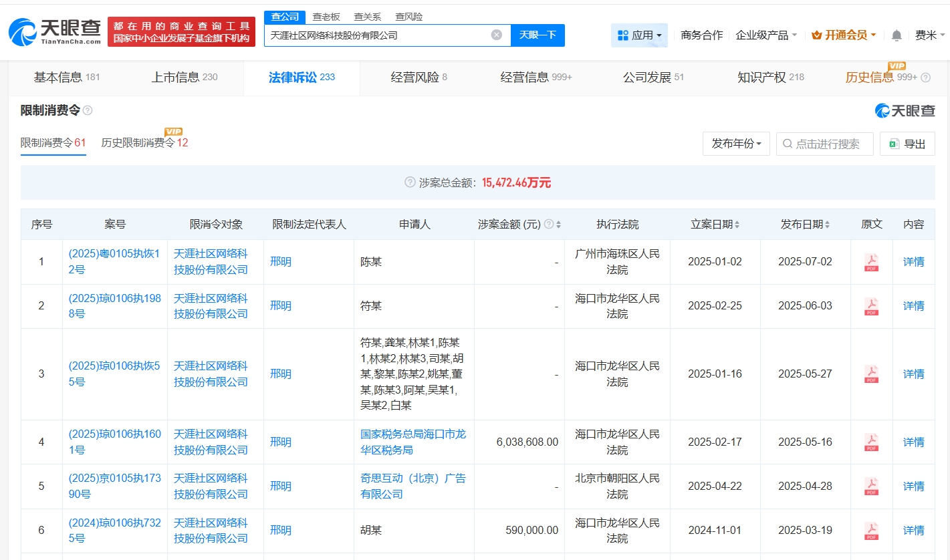Clear the search box with the X icon
The width and height of the screenshot is (950, 560).
coord(497,35)
